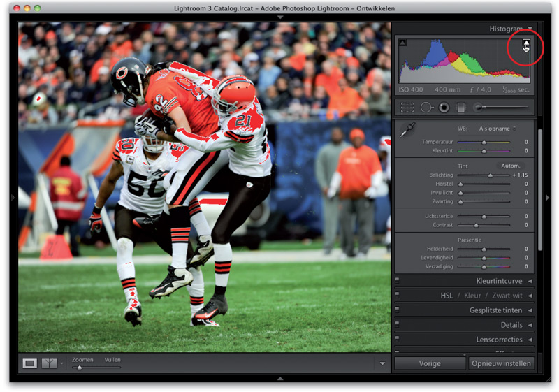Screen dimensions: 559x392
Task: Adjust the Temperatuur slider
Action: pos(484,142)
